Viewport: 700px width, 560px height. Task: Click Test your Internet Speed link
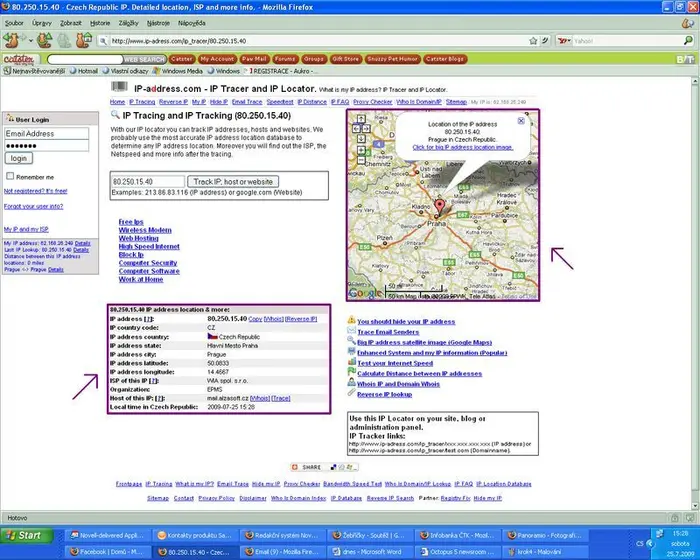pyautogui.click(x=395, y=363)
